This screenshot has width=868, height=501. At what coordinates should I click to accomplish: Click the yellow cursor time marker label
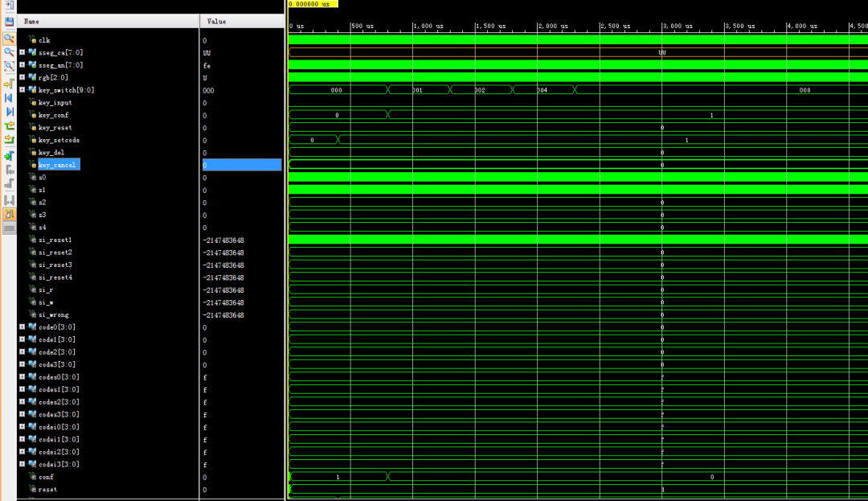[313, 4]
